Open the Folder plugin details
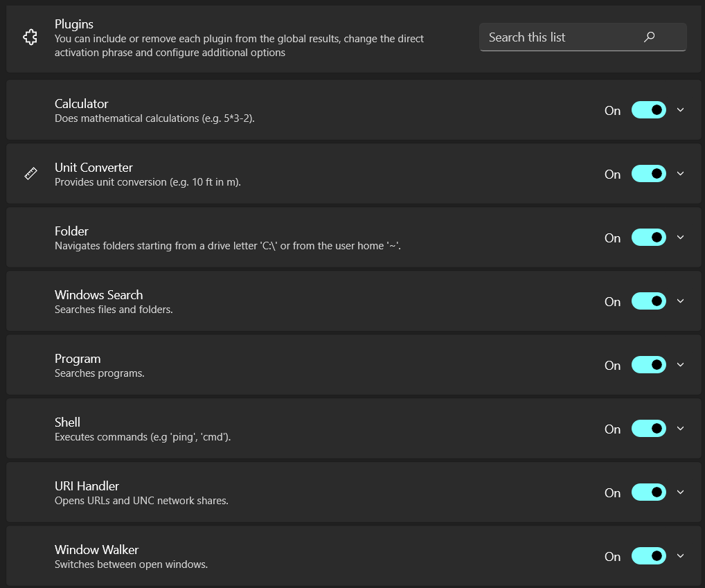Image resolution: width=705 pixels, height=588 pixels. [x=680, y=237]
